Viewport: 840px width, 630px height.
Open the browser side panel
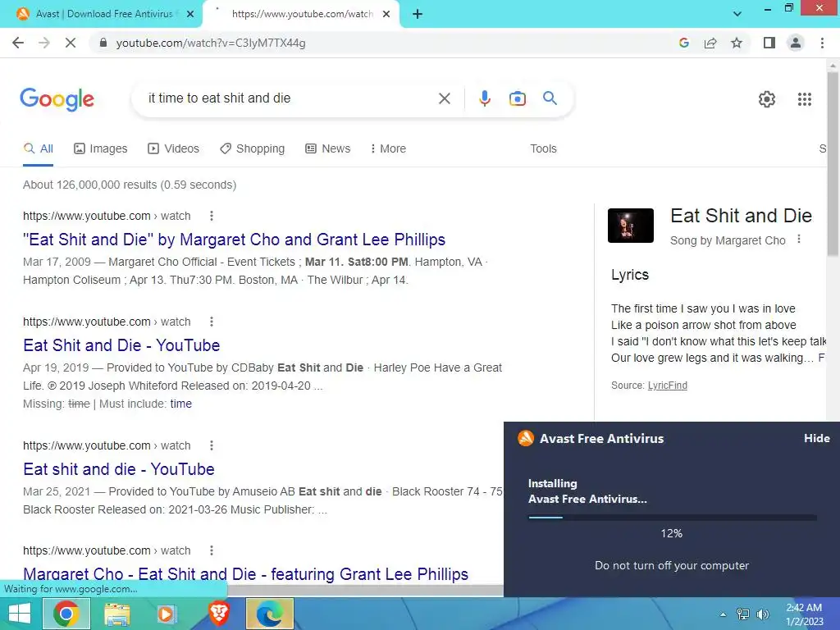(769, 43)
